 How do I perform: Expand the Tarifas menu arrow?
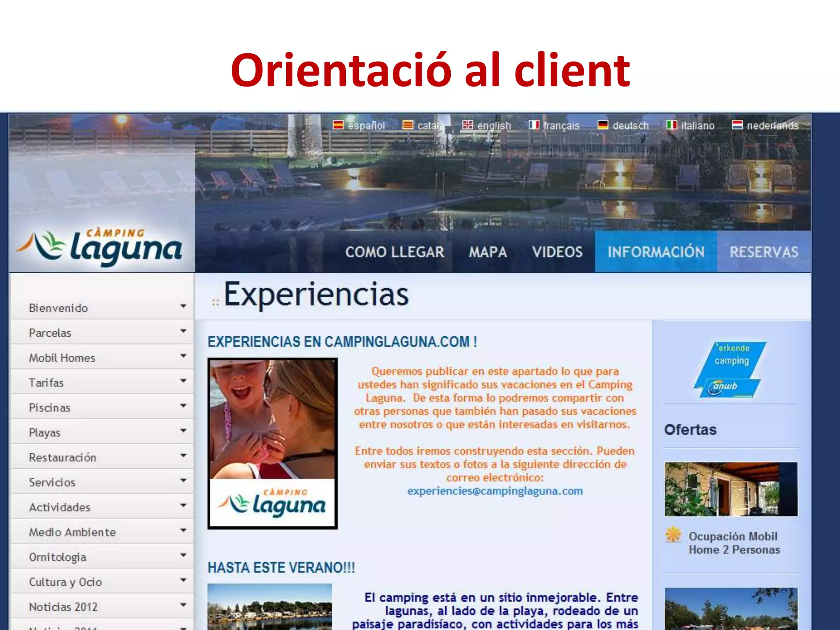pos(183,381)
